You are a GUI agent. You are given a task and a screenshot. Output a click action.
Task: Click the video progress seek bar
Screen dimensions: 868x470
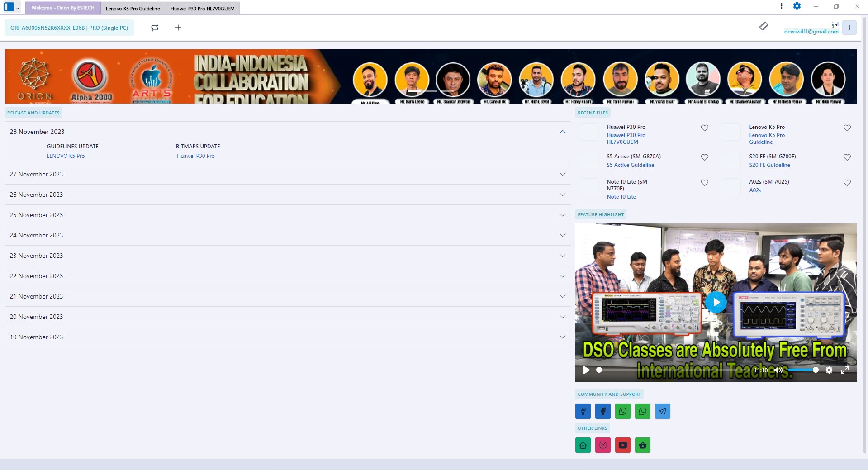click(x=674, y=370)
